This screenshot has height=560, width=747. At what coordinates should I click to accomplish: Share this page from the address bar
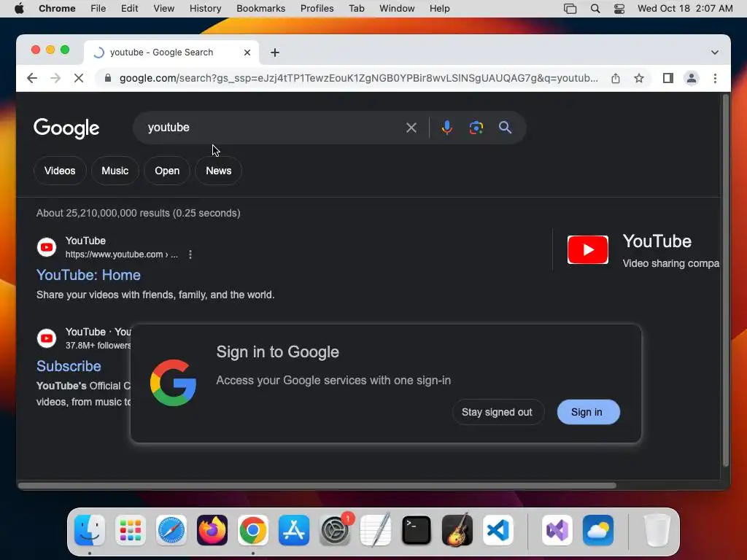616,78
